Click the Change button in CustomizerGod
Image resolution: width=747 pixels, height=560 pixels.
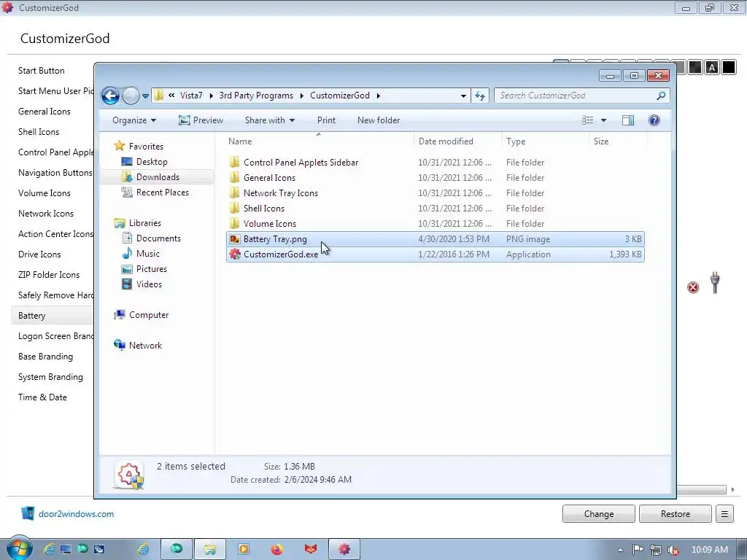tap(598, 514)
